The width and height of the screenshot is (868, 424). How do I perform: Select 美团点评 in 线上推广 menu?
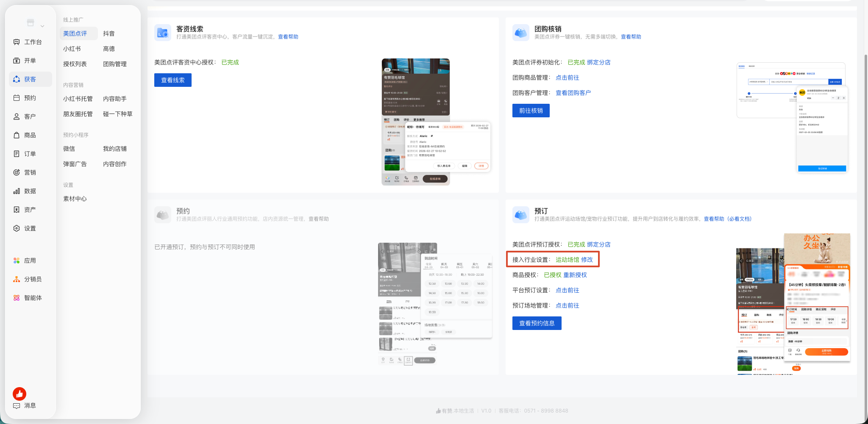click(79, 33)
